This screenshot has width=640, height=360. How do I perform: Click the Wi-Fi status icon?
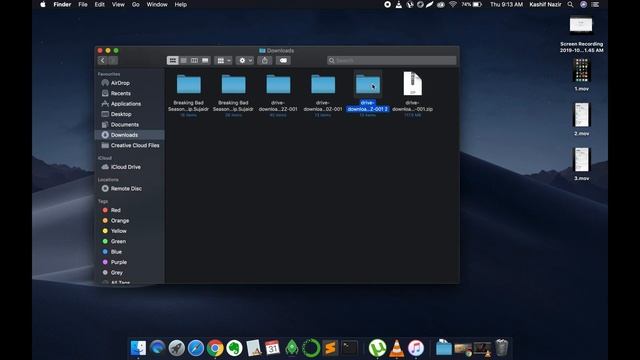point(453,4)
